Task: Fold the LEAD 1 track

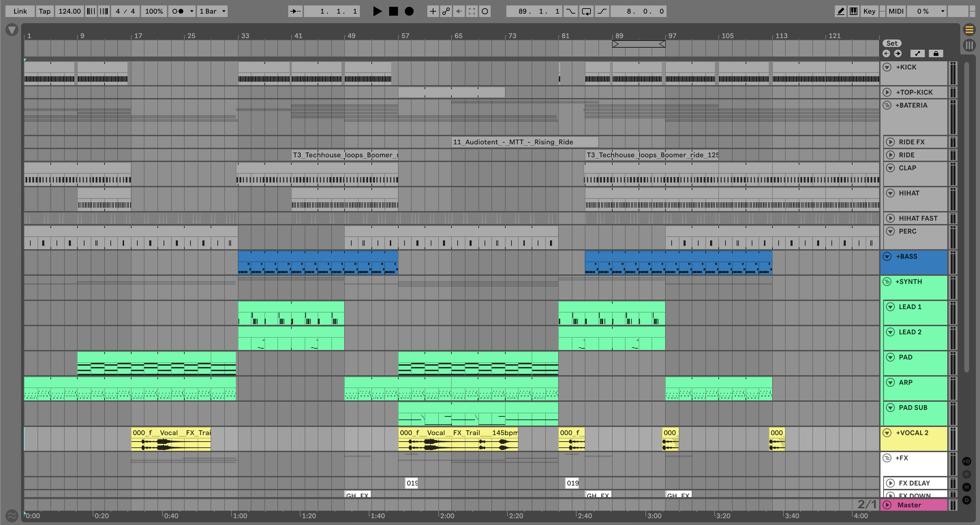Action: (x=890, y=307)
